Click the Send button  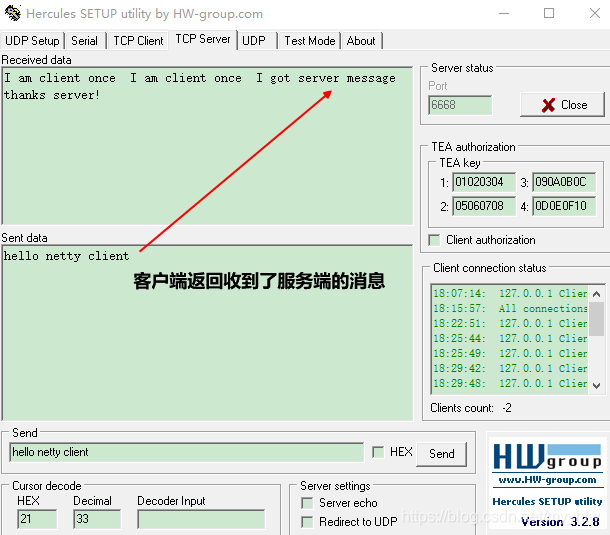tap(442, 454)
